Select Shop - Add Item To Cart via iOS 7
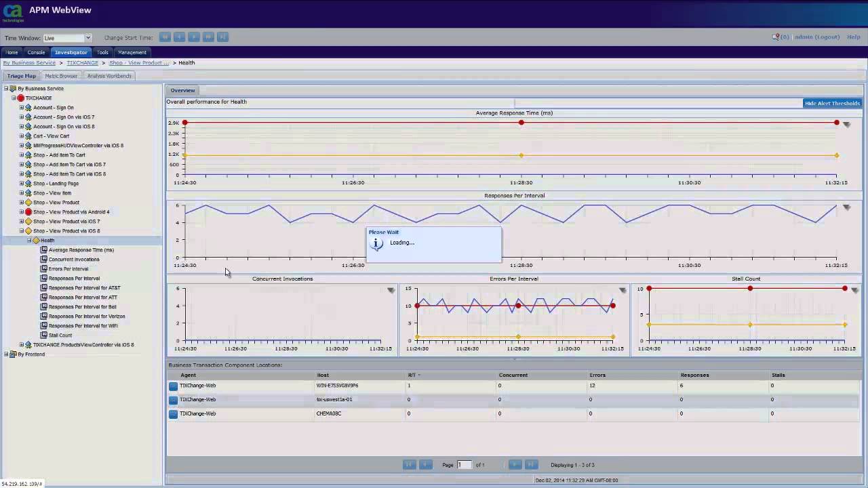868x488 pixels. tap(69, 165)
